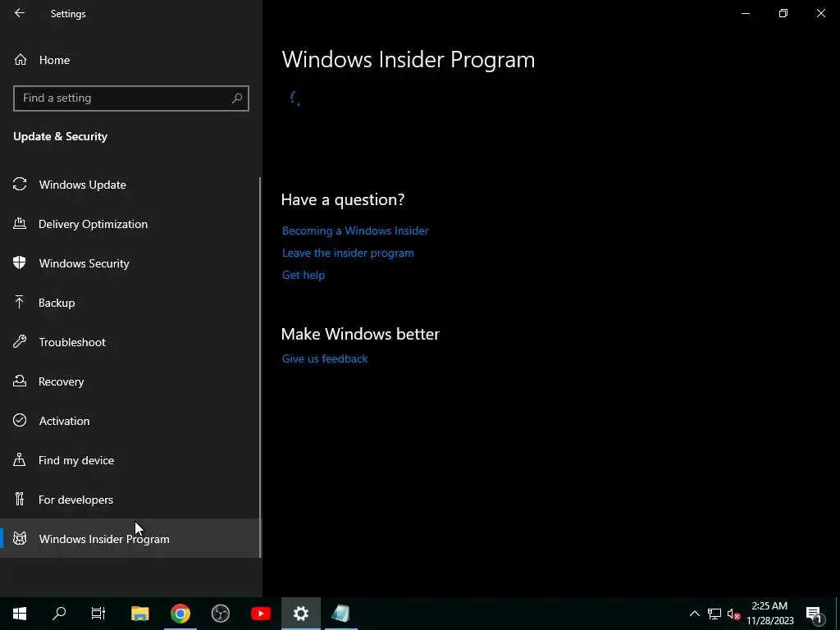Click the For developers tools icon
840x630 pixels.
pyautogui.click(x=20, y=500)
